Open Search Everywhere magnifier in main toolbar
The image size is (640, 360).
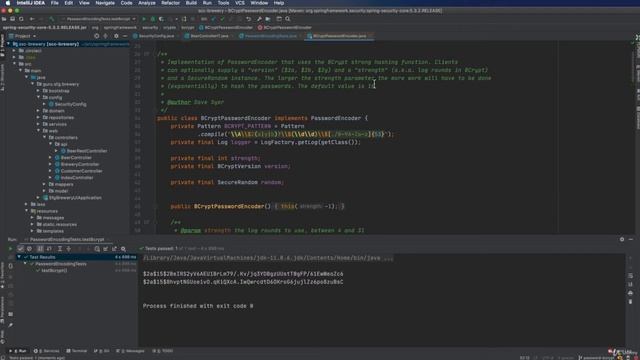point(288,19)
